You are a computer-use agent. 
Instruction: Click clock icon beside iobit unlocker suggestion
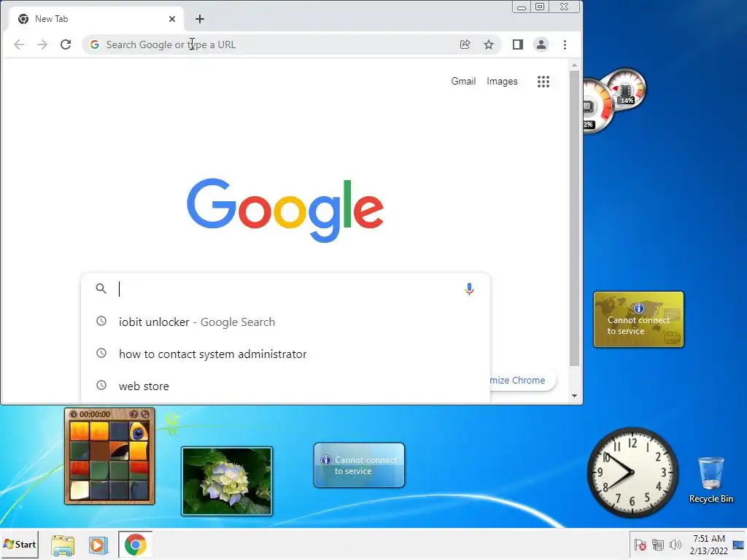tap(101, 322)
